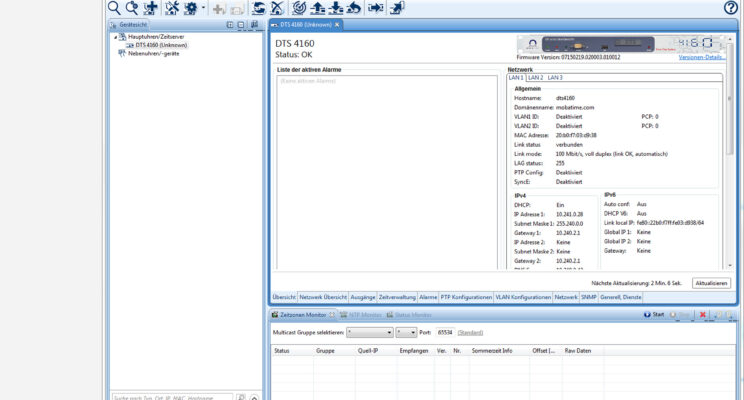Click the greyed plus icon in toolbar
The image size is (744, 400).
point(219,8)
